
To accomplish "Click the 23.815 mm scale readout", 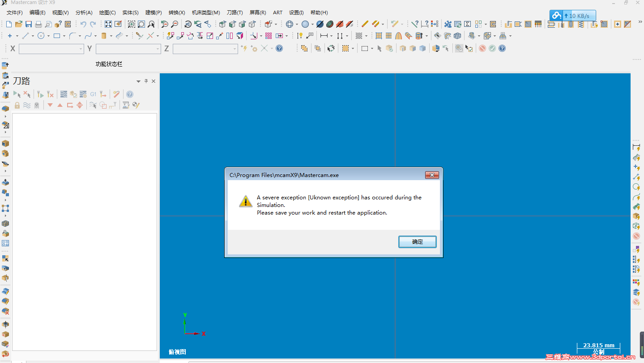I will [598, 345].
